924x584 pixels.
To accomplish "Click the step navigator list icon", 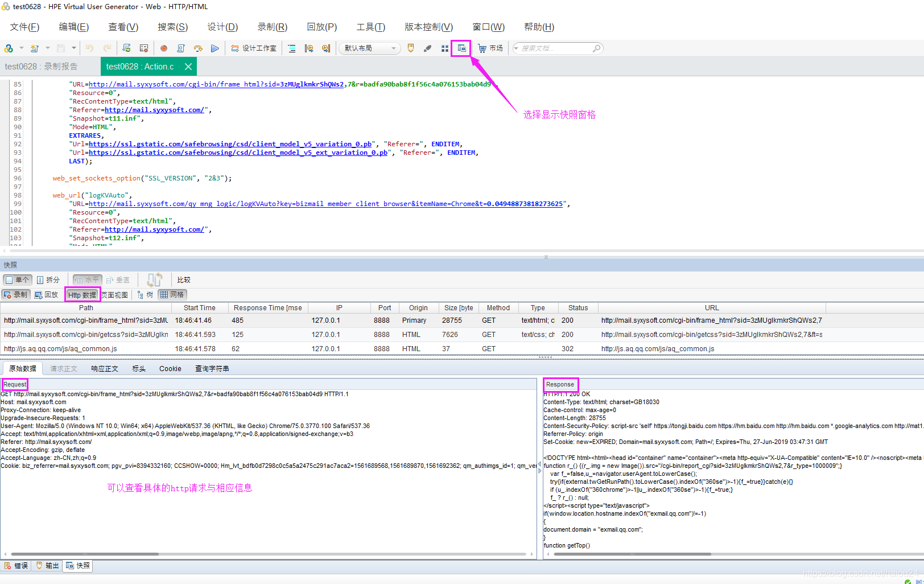I will coord(292,48).
